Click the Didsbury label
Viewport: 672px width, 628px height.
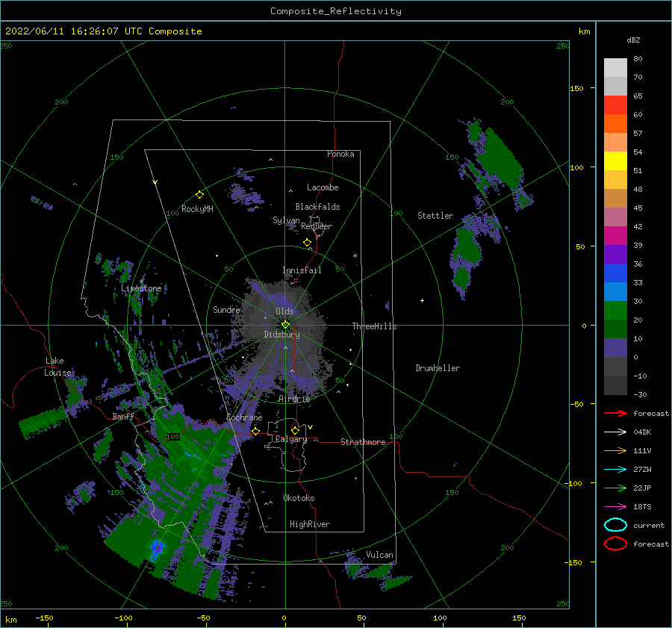point(281,335)
